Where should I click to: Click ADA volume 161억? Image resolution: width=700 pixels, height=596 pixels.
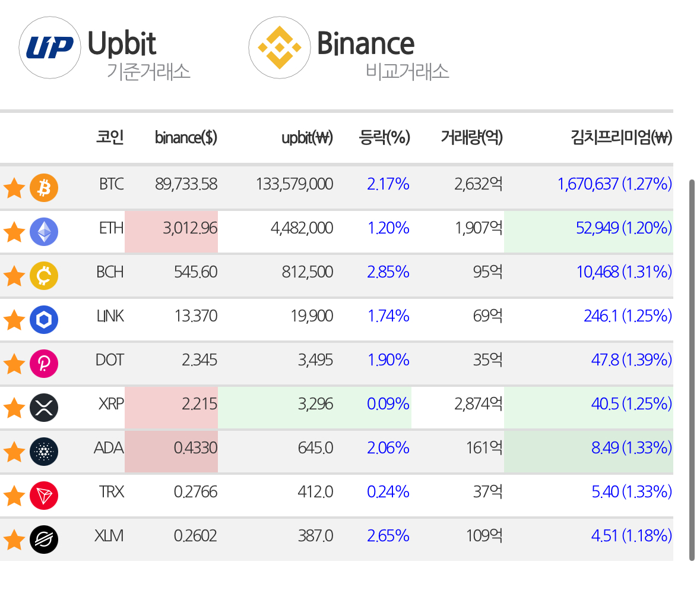coord(484,448)
